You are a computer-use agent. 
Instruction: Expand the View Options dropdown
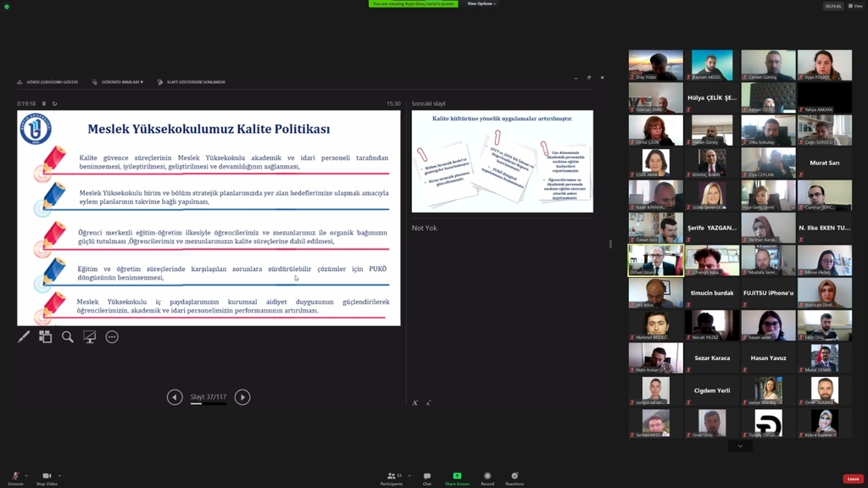coord(481,3)
